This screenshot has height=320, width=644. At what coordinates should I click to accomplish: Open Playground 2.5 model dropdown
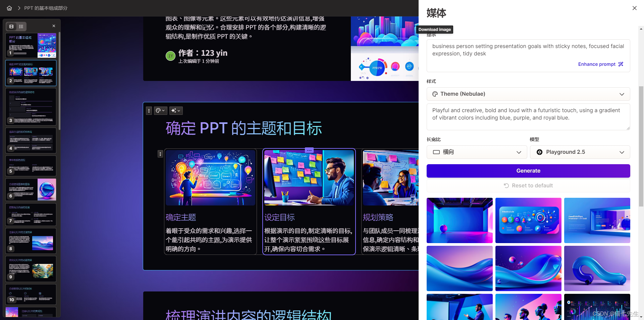[580, 152]
